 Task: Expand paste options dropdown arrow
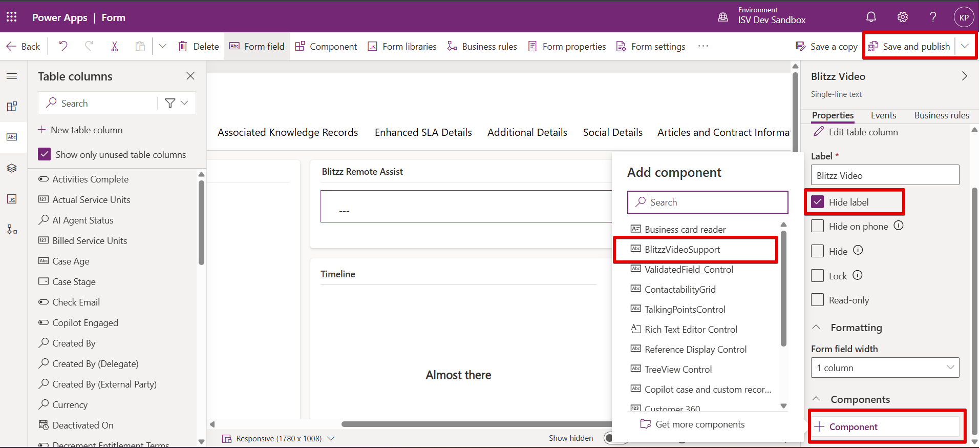coord(162,46)
